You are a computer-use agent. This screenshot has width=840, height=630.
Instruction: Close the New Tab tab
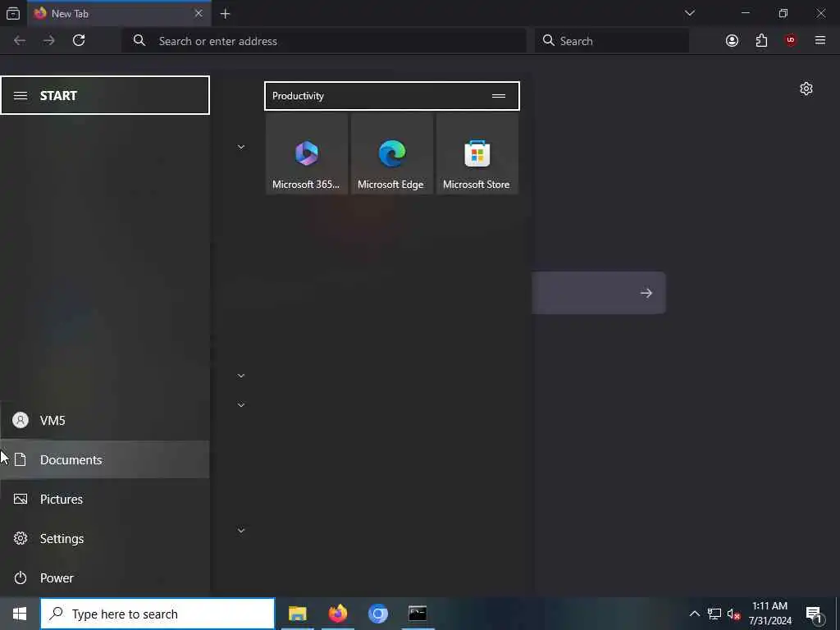(199, 13)
